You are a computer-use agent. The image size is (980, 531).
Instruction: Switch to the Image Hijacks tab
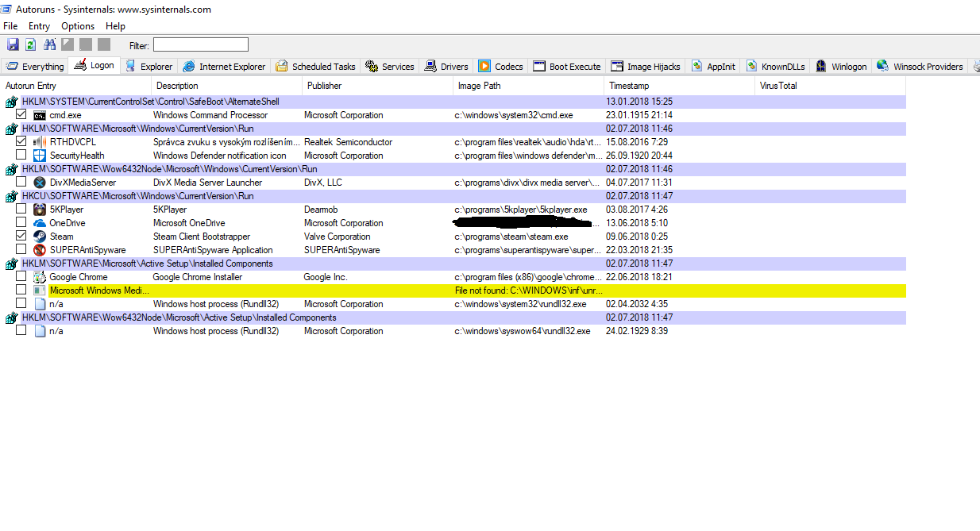click(x=646, y=67)
